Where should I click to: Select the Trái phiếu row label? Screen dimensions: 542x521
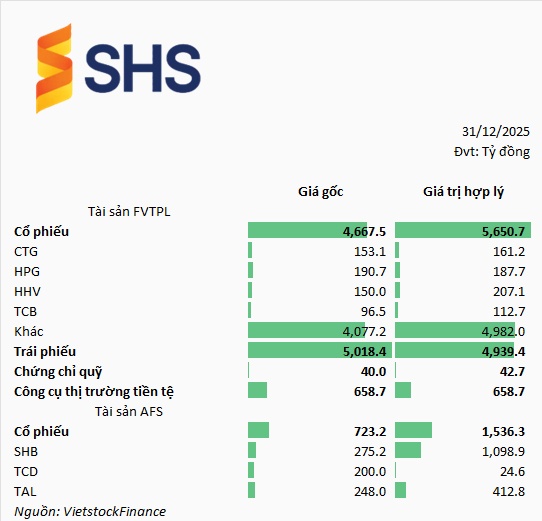[45, 352]
